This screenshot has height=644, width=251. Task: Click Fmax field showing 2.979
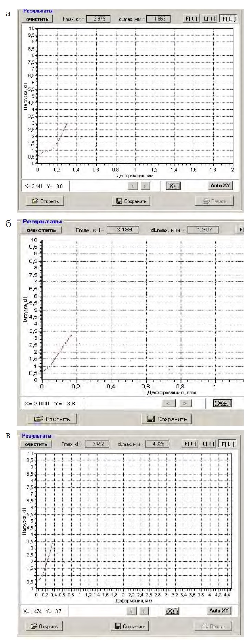[x=98, y=19]
